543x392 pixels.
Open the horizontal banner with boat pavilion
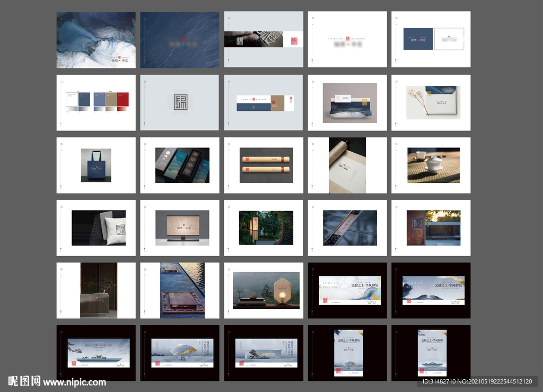[99, 353]
